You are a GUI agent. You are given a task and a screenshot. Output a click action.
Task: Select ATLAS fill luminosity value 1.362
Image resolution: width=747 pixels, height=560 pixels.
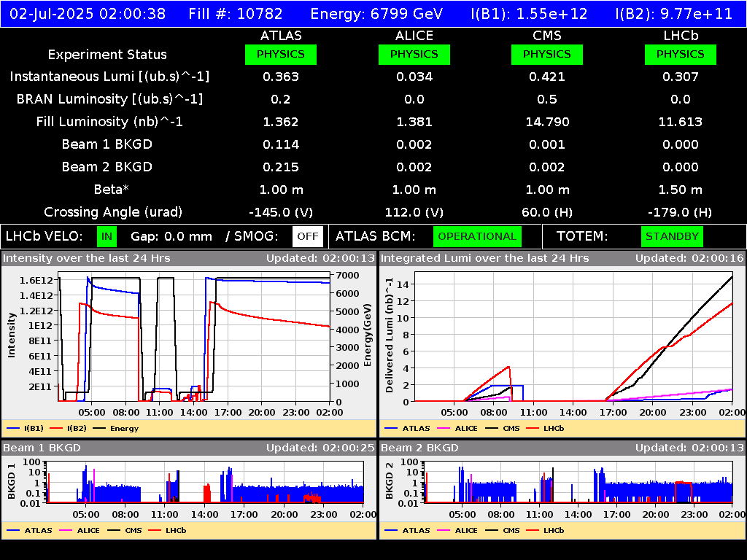coord(281,122)
